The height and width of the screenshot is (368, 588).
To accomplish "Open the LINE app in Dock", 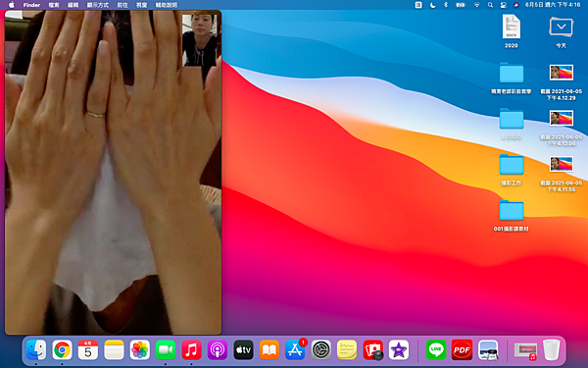I will click(436, 350).
